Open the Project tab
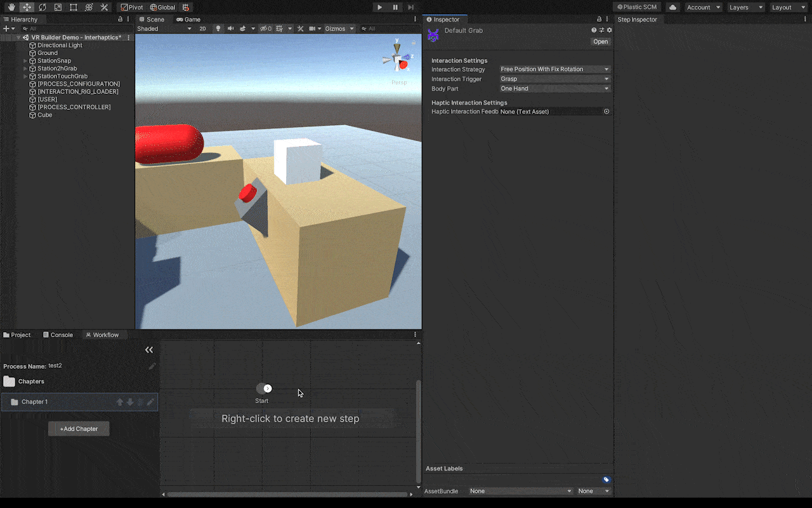This screenshot has height=508, width=812. pos(17,335)
